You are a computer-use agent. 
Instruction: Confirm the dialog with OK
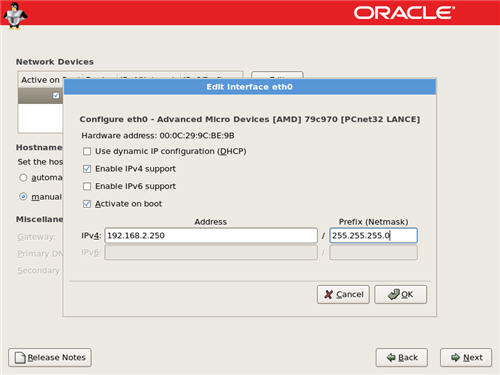(x=400, y=294)
